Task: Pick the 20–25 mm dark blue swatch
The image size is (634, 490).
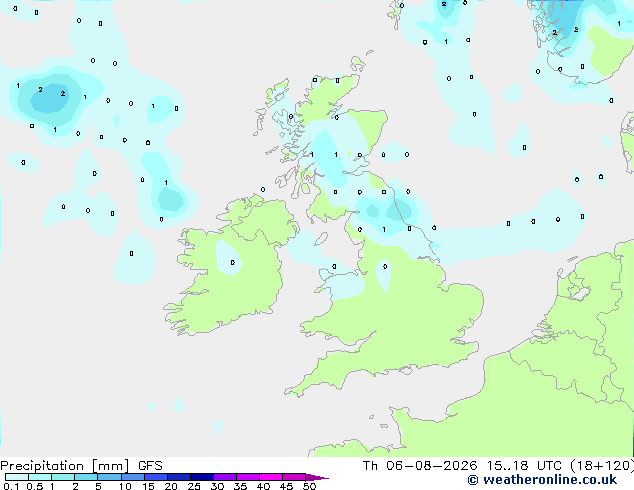Action: (x=179, y=477)
